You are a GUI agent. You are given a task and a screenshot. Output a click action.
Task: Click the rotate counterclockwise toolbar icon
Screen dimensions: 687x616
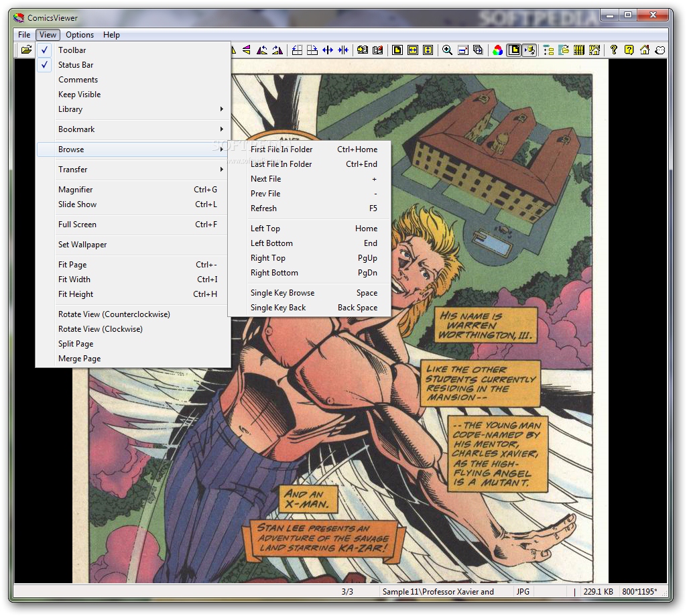[262, 50]
